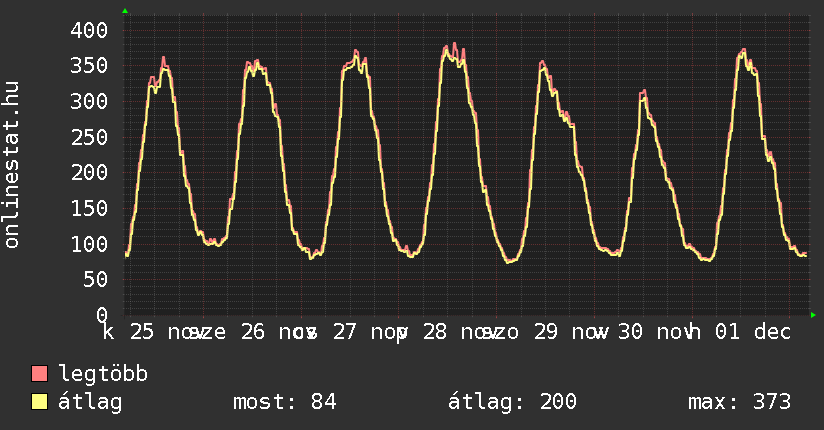Select the 27 nov date label
Viewport: 824px width, 430px height.
365,332
